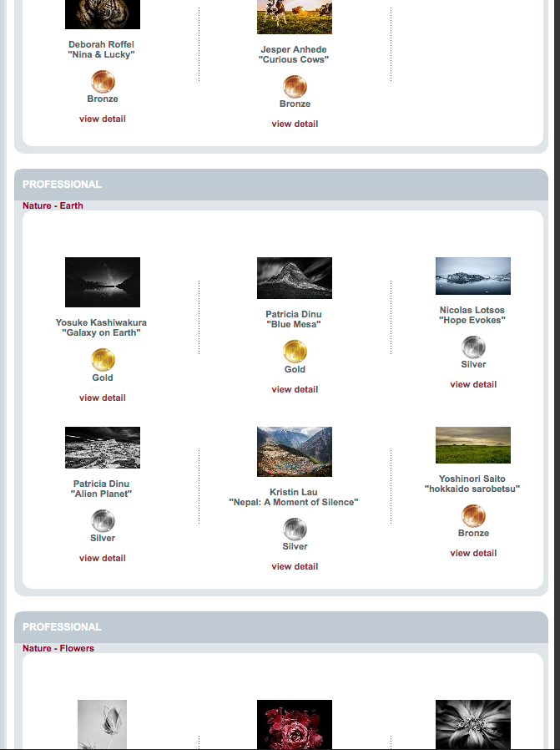Open the Galaxy on Earth thumbnail
Screen dimensions: 560x750
point(103,282)
